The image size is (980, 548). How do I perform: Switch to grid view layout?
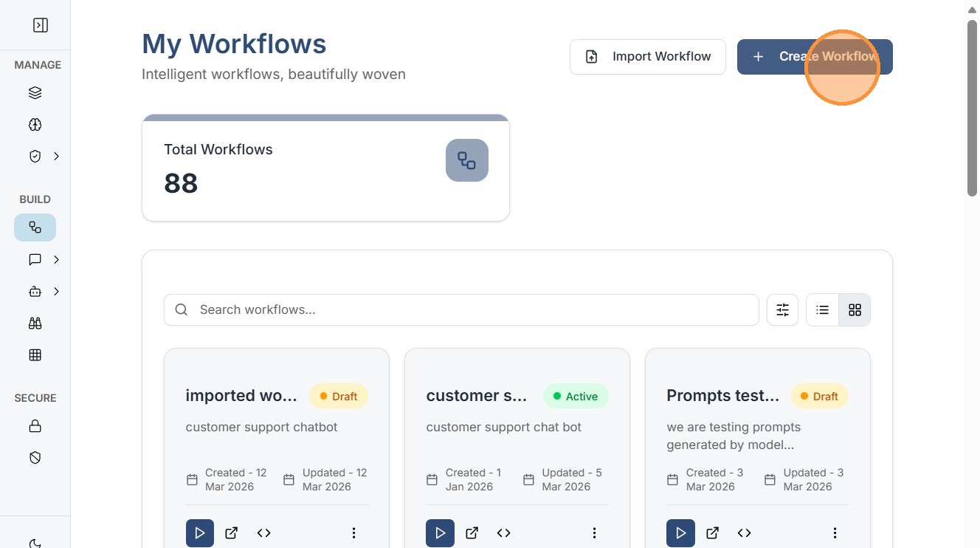(855, 310)
